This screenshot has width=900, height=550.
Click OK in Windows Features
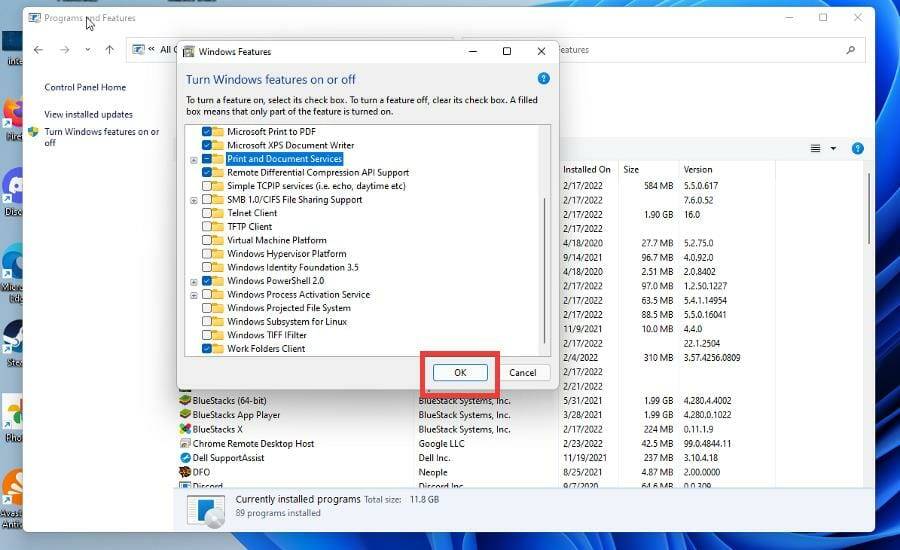[x=460, y=373]
